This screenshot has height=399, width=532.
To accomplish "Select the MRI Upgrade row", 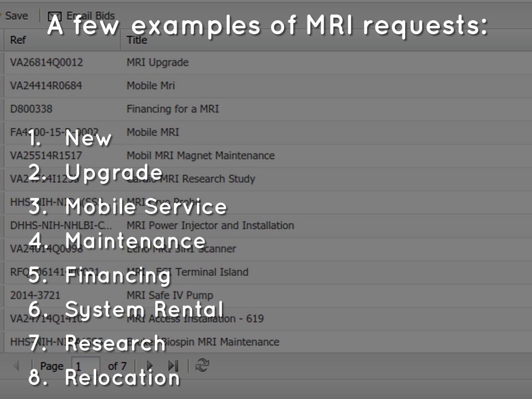I will pyautogui.click(x=157, y=62).
